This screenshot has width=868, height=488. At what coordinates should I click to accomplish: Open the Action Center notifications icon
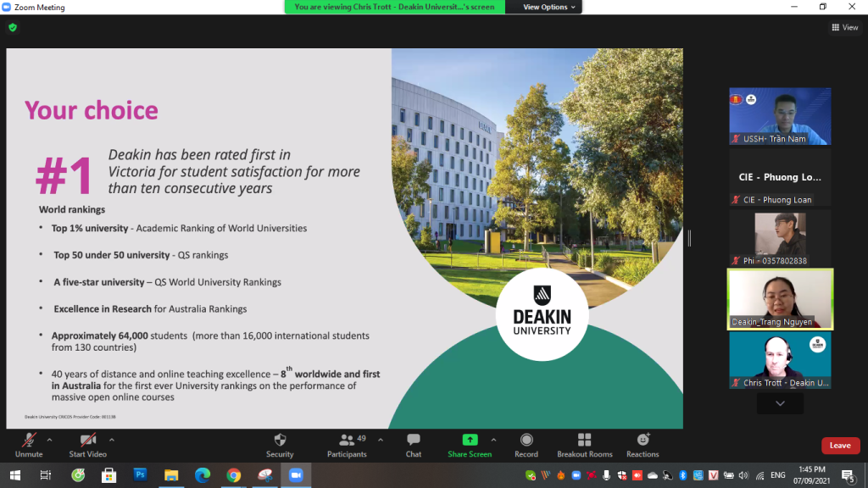[848, 475]
